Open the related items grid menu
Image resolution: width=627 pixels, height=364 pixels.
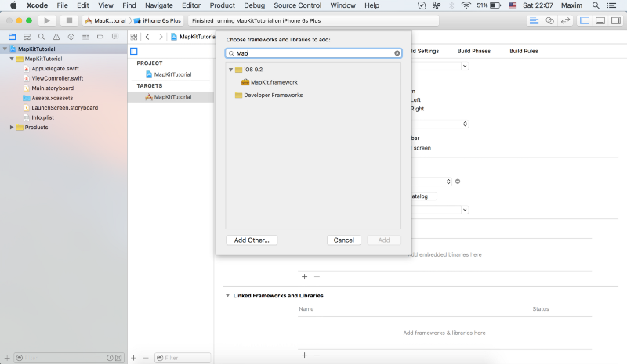[x=134, y=37]
